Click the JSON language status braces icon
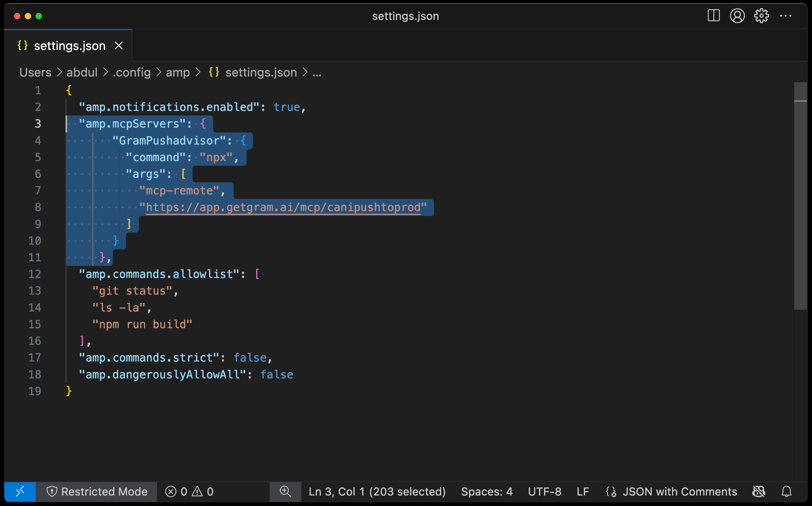Image resolution: width=812 pixels, height=506 pixels. (611, 491)
